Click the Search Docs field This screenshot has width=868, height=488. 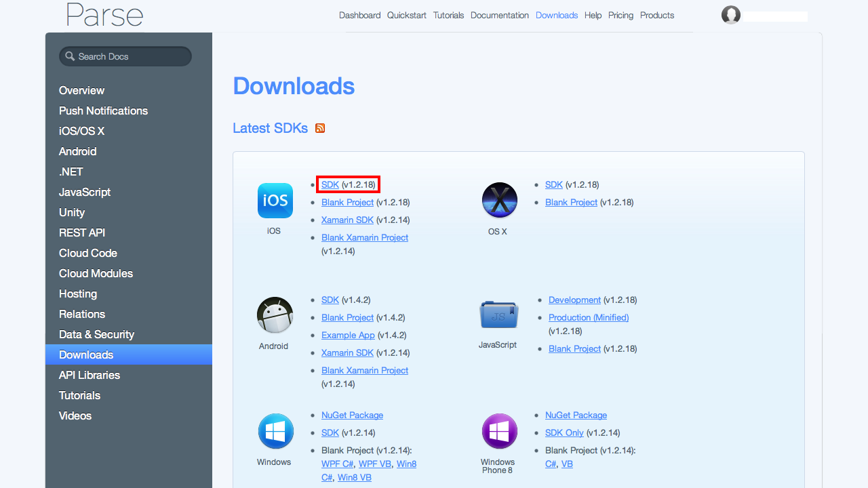click(125, 56)
